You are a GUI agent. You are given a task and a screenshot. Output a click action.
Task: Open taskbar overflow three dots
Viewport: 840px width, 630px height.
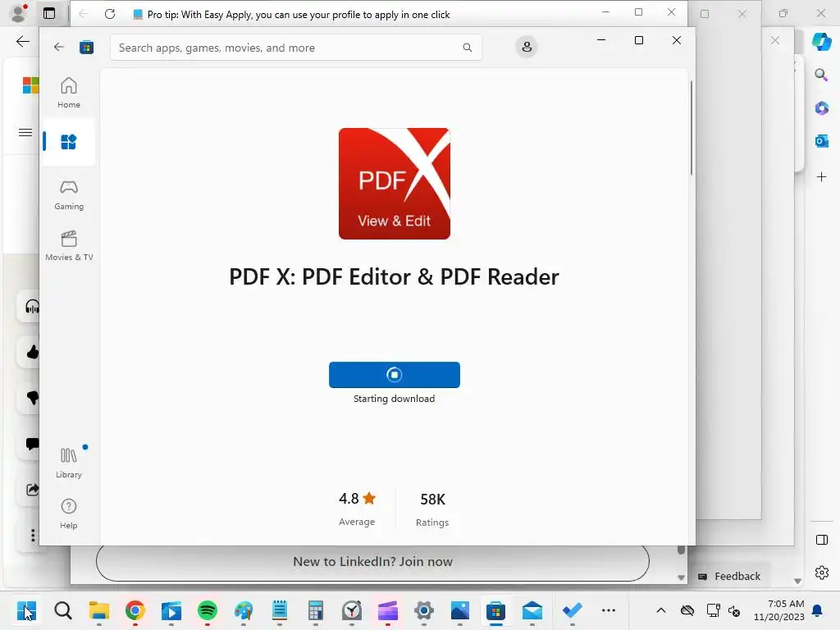[x=609, y=610]
